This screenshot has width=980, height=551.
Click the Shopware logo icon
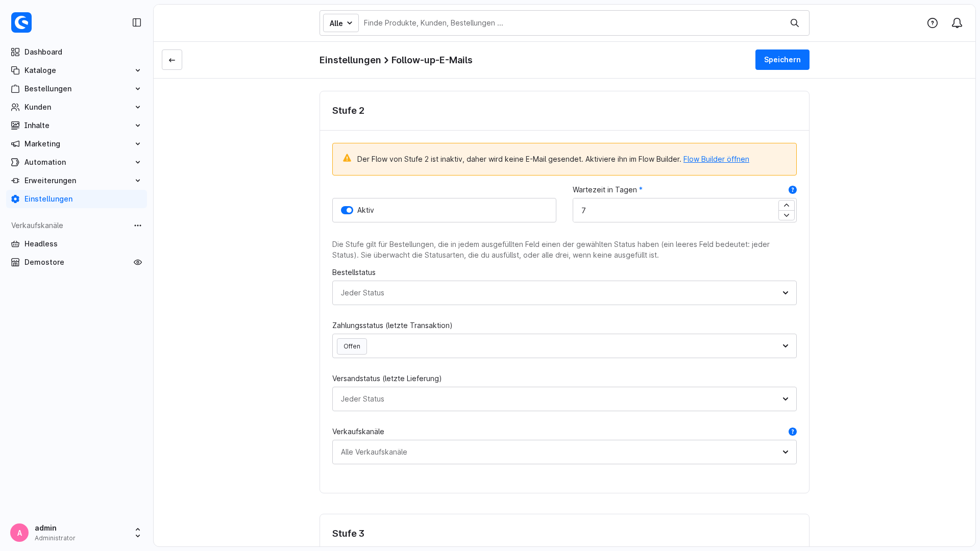[21, 22]
